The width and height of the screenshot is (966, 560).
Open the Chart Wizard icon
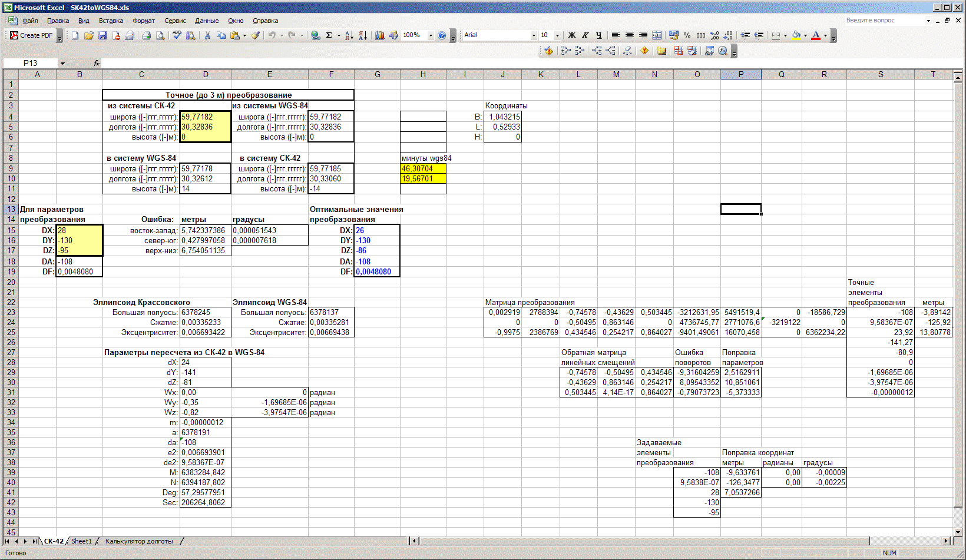click(x=380, y=35)
